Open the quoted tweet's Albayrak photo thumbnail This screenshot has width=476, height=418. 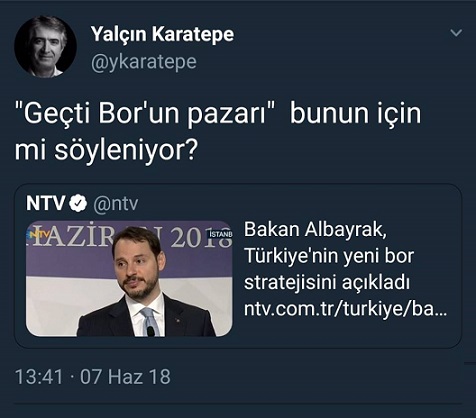tap(129, 278)
